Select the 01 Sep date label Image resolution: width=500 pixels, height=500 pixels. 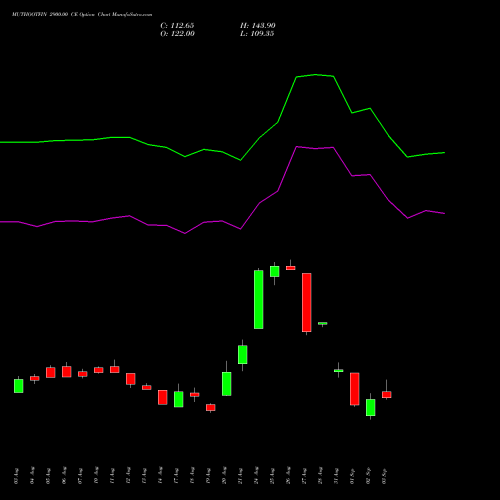(352, 476)
